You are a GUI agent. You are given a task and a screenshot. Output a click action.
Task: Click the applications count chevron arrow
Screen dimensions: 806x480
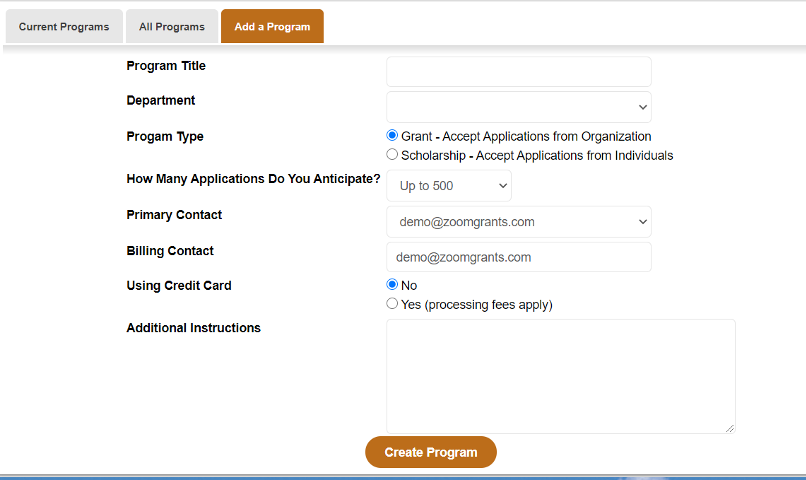coord(503,186)
